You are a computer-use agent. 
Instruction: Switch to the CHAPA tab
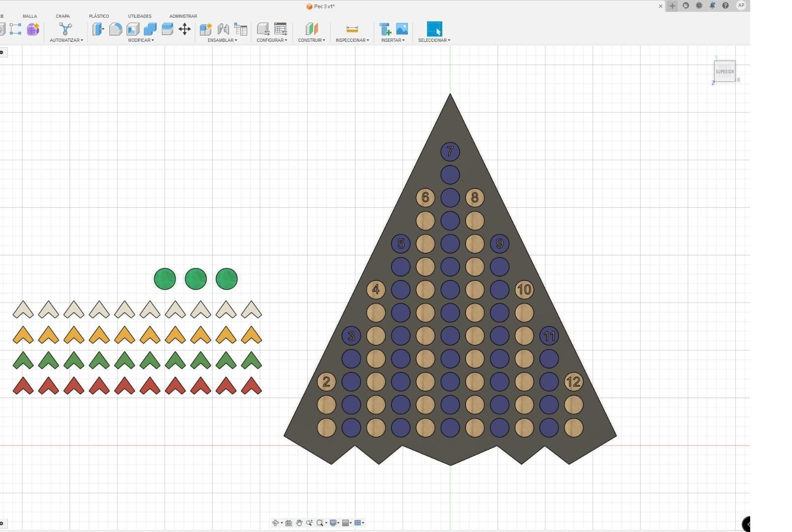[63, 16]
